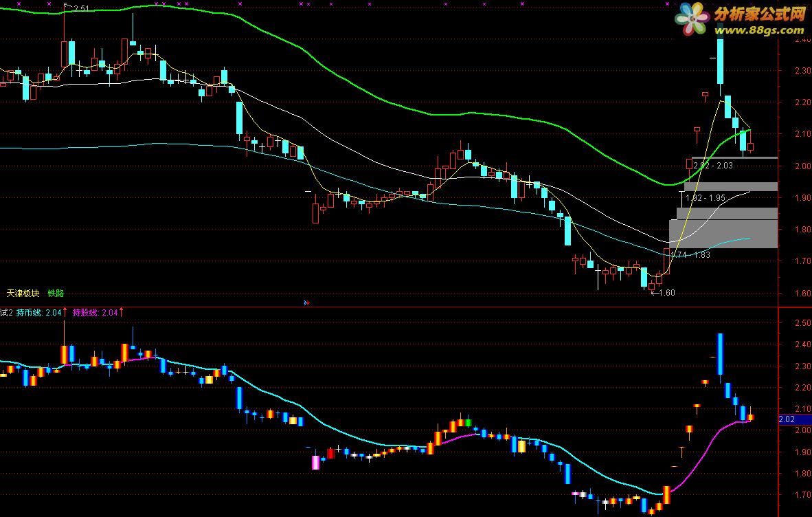Select the 持股线: 2.04 indicator label

(x=95, y=312)
